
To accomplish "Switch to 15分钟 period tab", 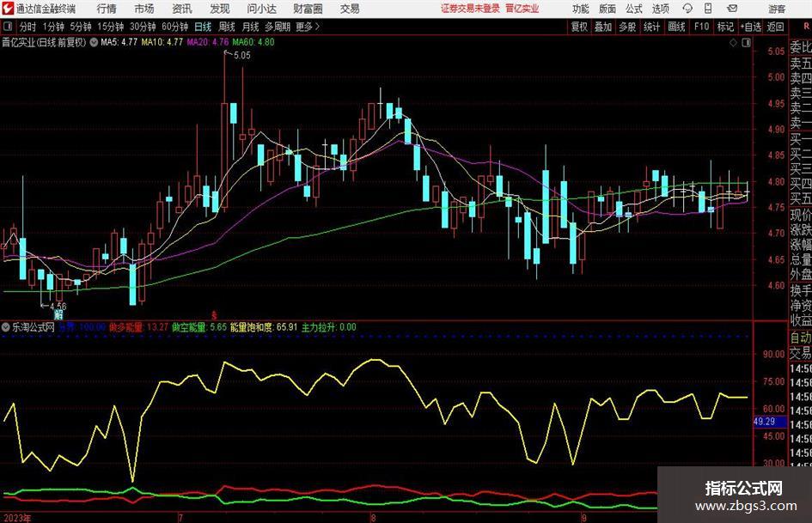I will pos(110,27).
